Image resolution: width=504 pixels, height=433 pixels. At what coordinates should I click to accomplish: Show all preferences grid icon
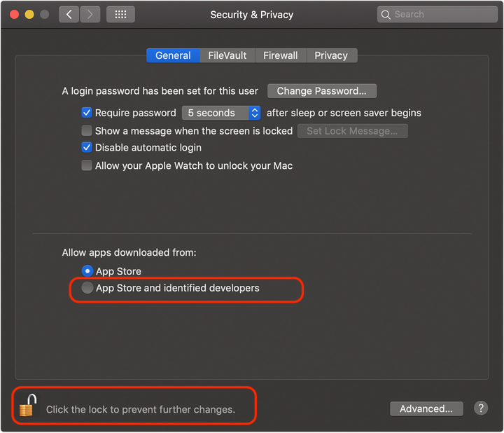(x=120, y=15)
